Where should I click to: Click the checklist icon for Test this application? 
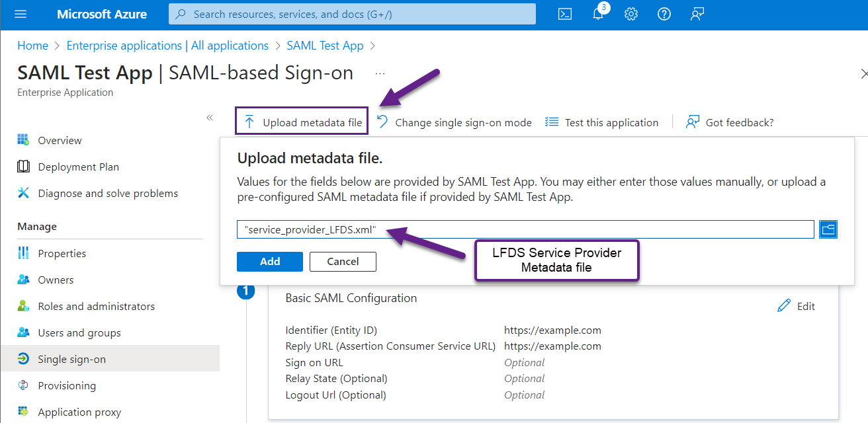pos(552,122)
